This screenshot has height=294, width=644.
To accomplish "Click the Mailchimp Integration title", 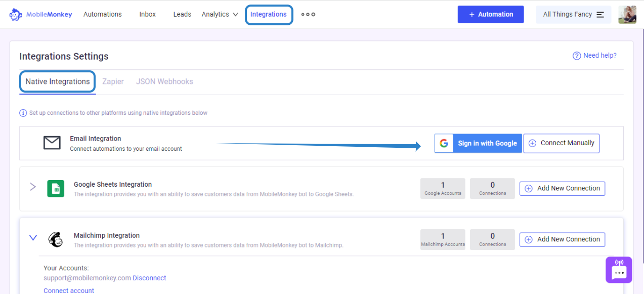I will 107,235.
